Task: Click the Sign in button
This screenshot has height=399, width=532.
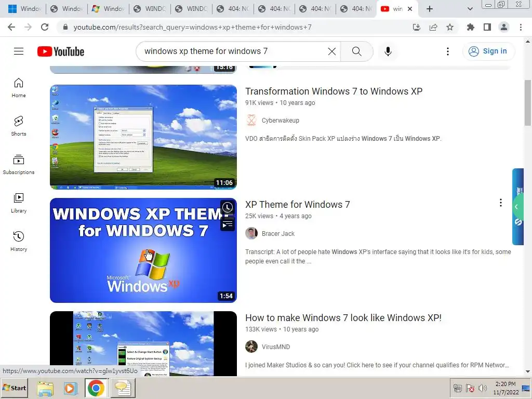Action: click(x=488, y=51)
